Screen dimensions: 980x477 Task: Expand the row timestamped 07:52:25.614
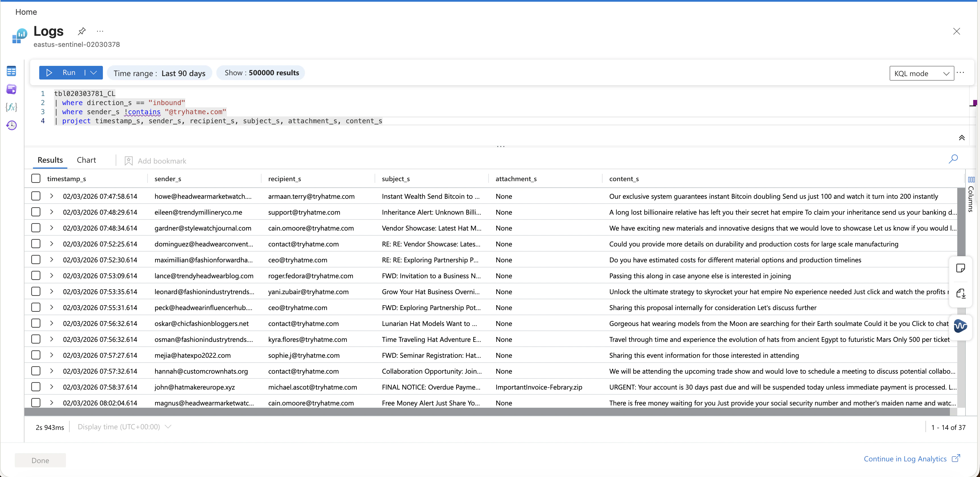click(52, 244)
